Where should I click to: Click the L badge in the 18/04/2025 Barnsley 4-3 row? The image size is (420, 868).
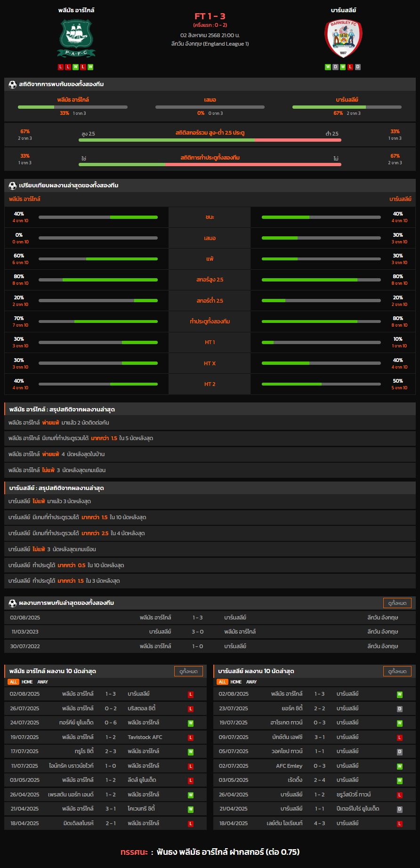400,824
